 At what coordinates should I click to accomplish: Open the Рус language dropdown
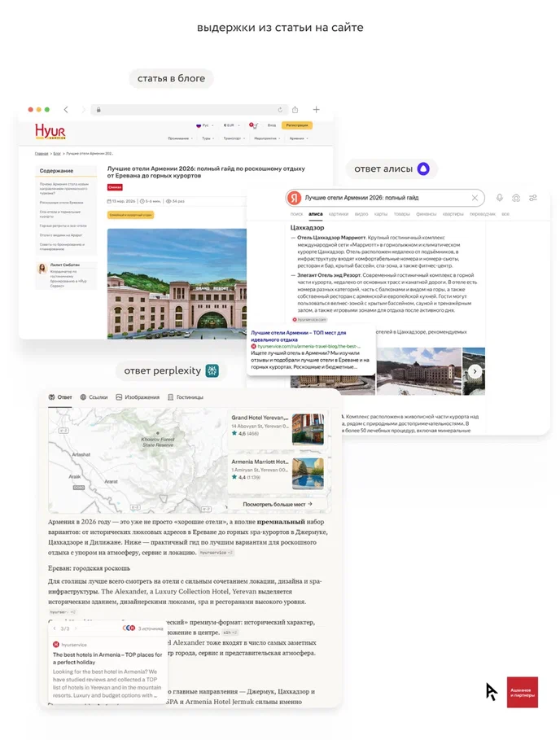point(205,125)
